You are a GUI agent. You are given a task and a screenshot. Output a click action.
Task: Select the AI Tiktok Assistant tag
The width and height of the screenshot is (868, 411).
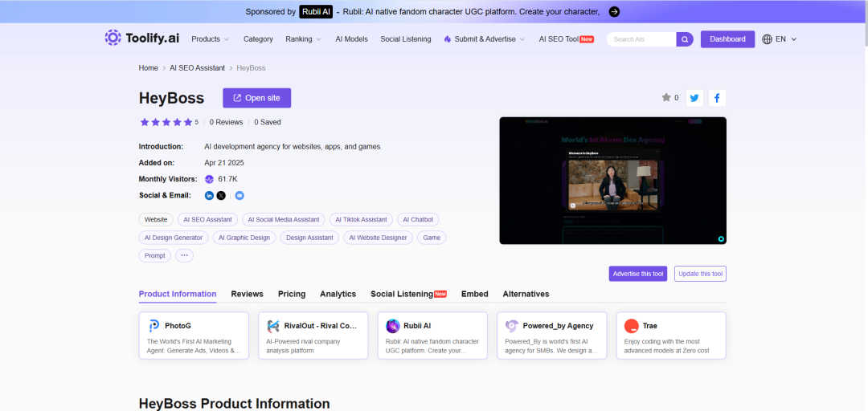[361, 220]
